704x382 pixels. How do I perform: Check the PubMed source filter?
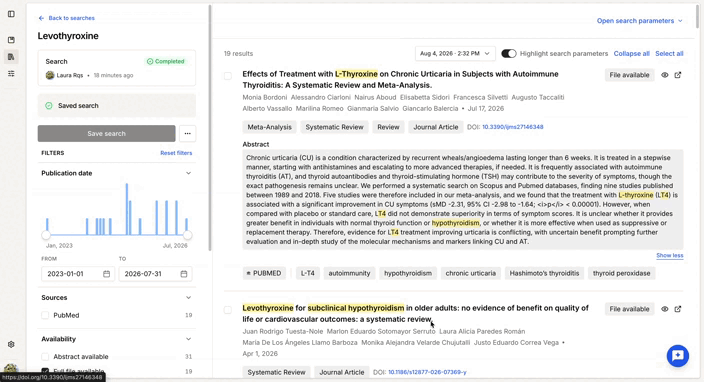(x=45, y=315)
